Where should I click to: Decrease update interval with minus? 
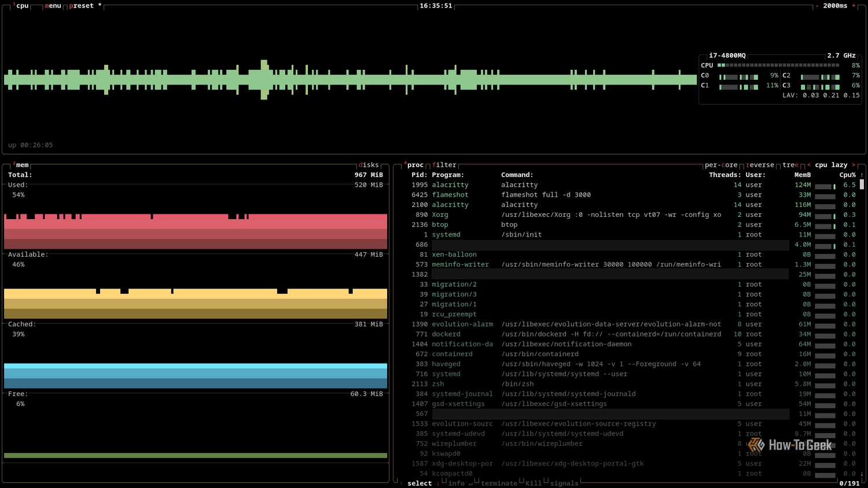pyautogui.click(x=817, y=6)
